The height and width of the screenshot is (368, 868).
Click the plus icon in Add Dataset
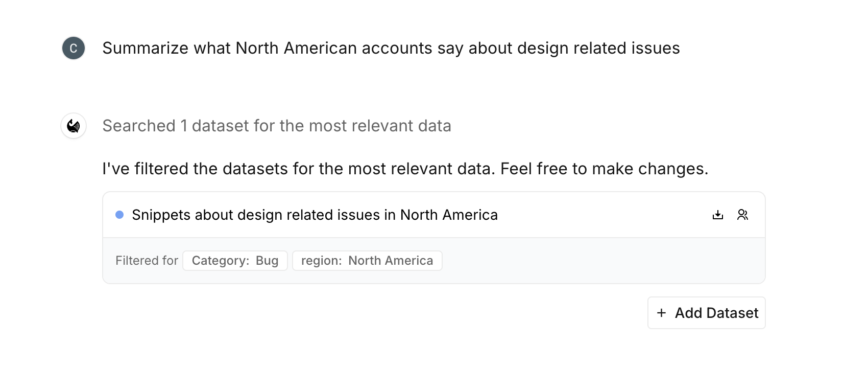pos(661,313)
